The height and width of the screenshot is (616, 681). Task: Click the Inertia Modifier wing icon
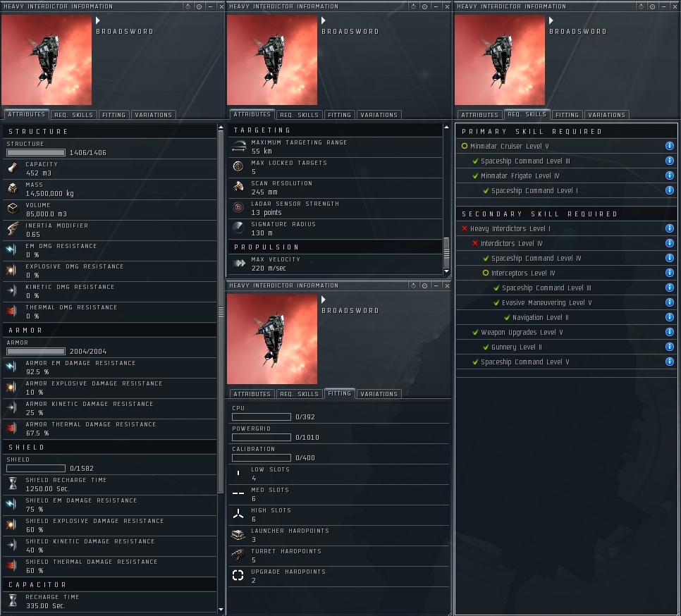(x=13, y=229)
